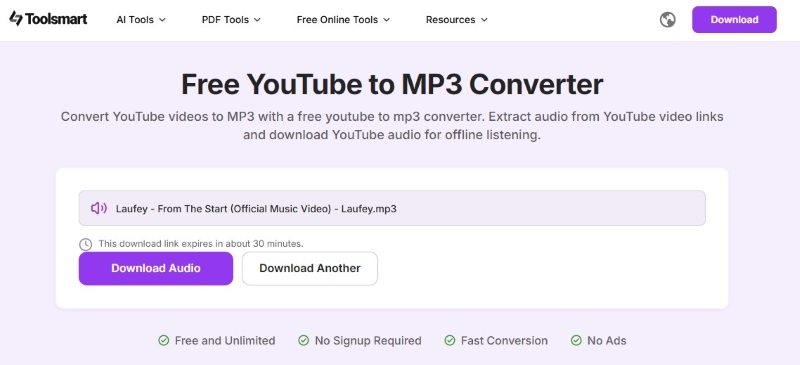The image size is (800, 365).
Task: Click the Download Audio button
Action: click(x=156, y=269)
